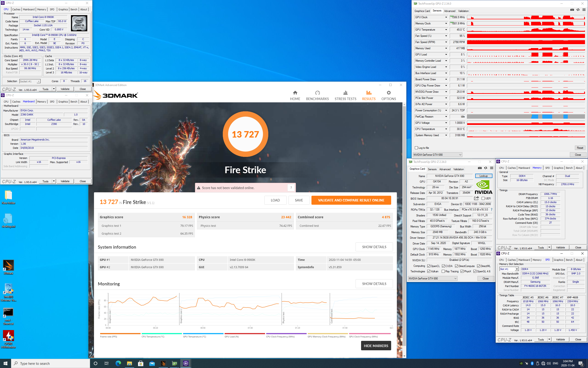The image size is (588, 368).
Task: Open PerfCap Reason sensor dropdown
Action: click(x=446, y=117)
